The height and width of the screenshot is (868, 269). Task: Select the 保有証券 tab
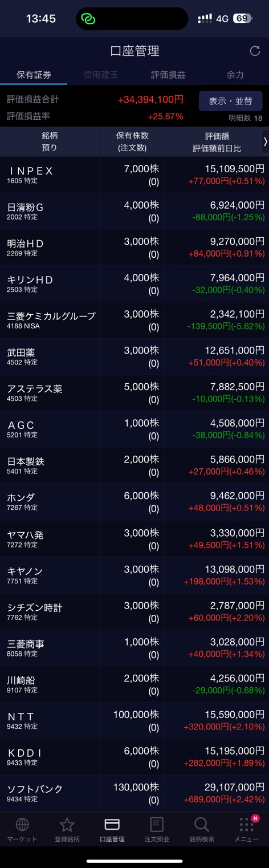(x=34, y=75)
